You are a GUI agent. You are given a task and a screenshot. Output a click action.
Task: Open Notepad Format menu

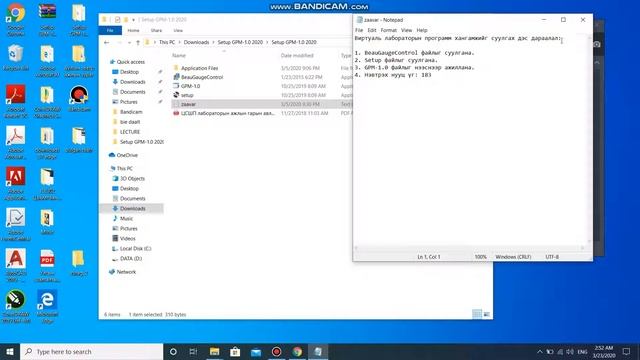click(389, 30)
